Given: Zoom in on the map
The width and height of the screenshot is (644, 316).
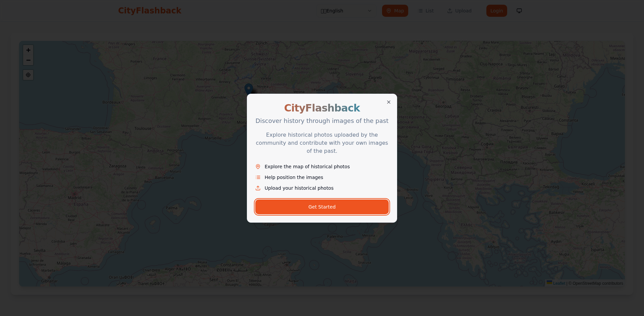Looking at the screenshot, I should pyautogui.click(x=28, y=50).
